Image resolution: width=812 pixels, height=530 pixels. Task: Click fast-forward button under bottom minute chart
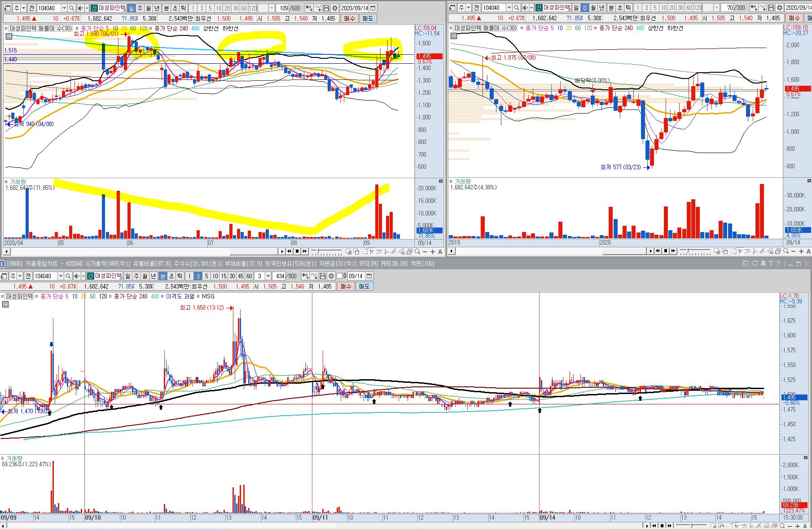pyautogui.click(x=669, y=526)
